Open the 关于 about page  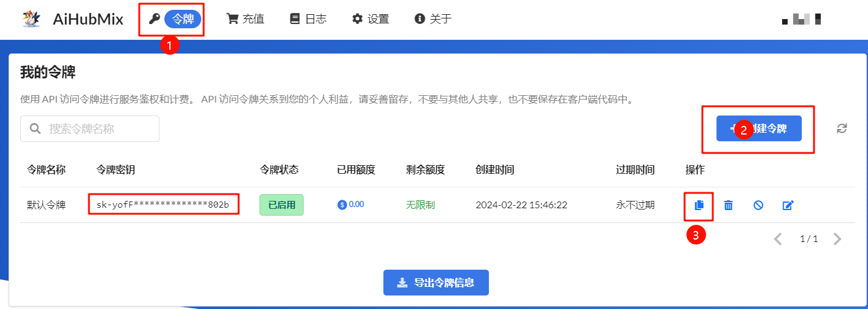(433, 19)
